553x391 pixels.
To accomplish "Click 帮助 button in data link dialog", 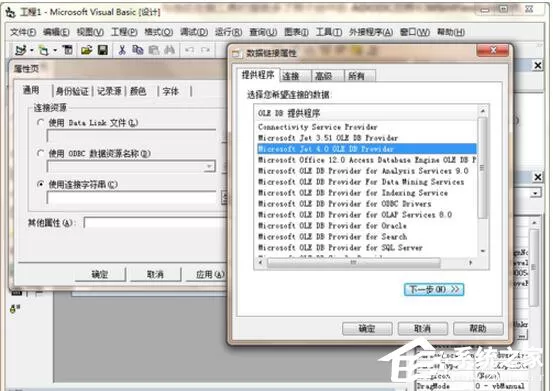I will point(478,329).
